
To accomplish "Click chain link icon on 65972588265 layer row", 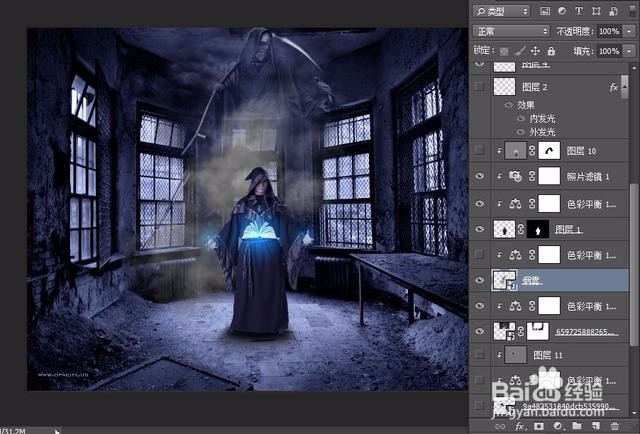I will [521, 331].
